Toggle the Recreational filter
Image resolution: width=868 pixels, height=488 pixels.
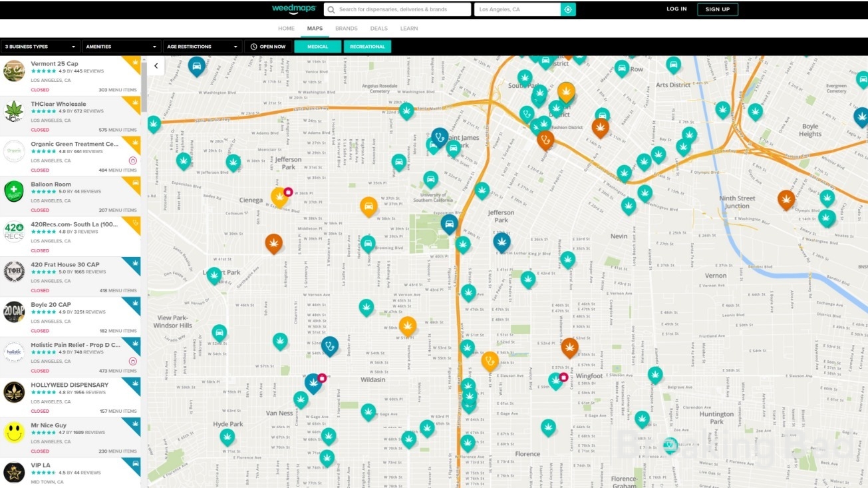tap(367, 47)
